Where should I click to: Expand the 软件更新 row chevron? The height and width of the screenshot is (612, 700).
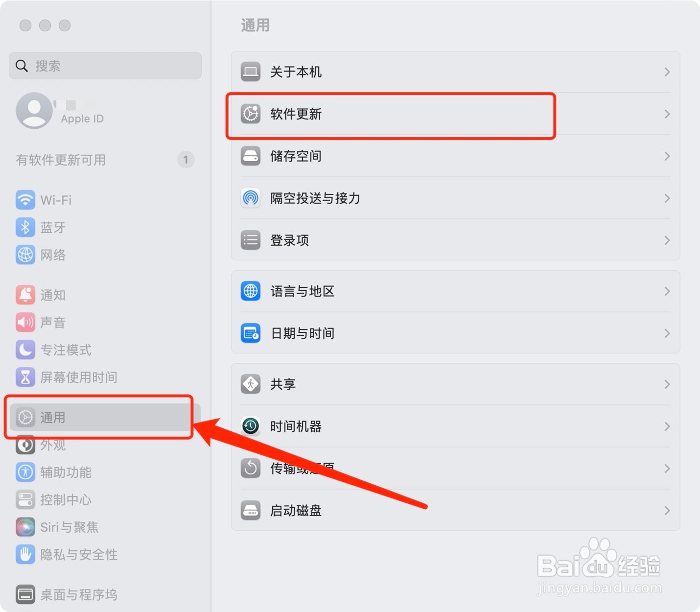(667, 114)
